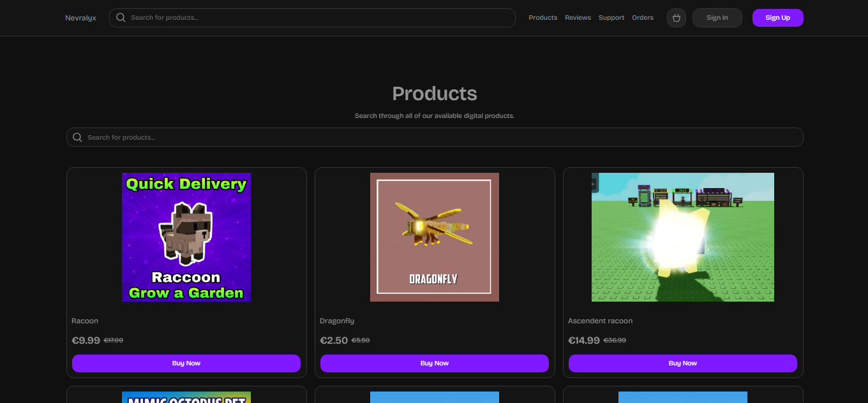This screenshot has height=403, width=868.
Task: Click the magnifier icon in Products search field
Action: tap(77, 137)
